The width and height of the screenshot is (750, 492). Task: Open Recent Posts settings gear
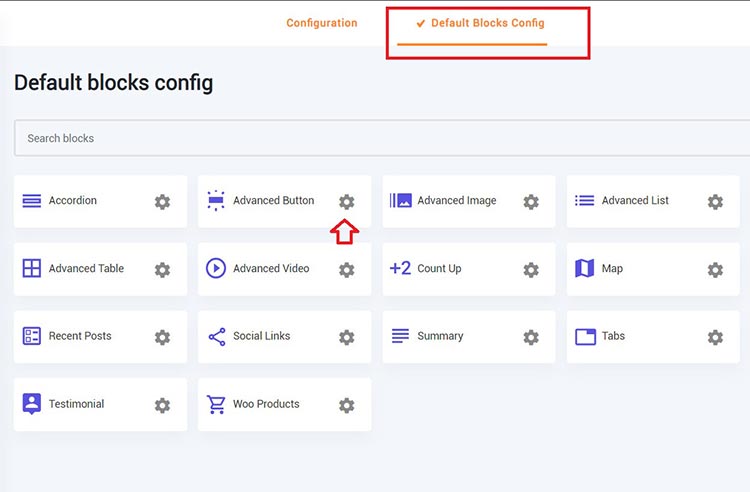[162, 338]
